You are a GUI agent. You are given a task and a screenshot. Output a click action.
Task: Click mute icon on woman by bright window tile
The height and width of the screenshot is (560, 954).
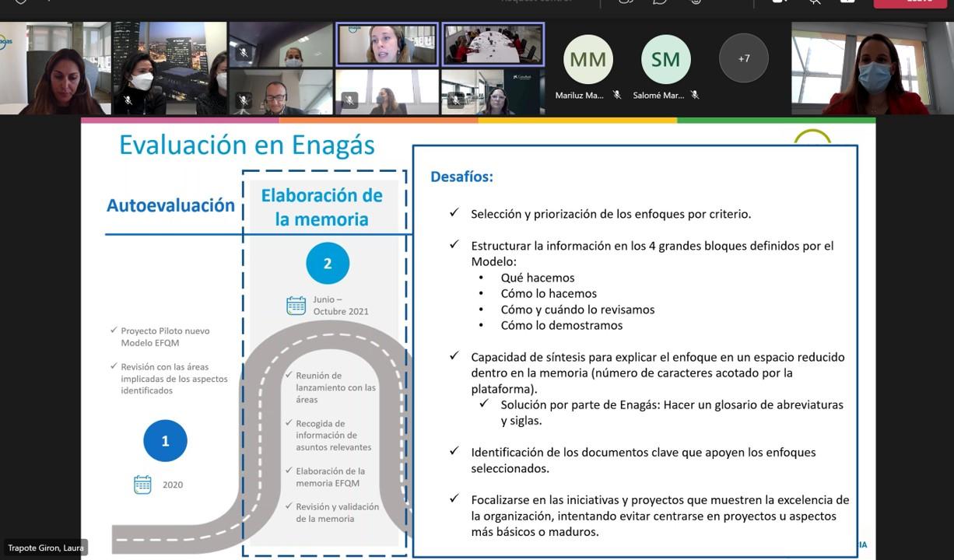(x=349, y=100)
